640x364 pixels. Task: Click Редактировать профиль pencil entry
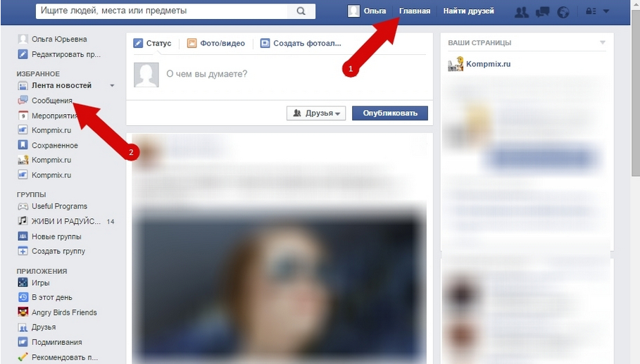pyautogui.click(x=59, y=54)
